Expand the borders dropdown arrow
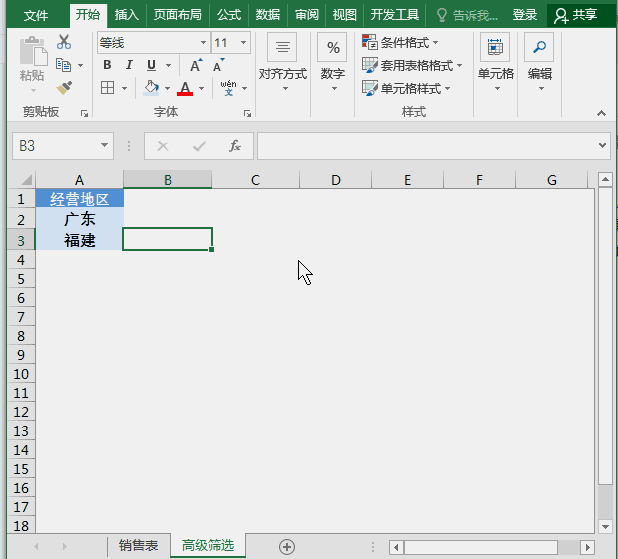This screenshot has height=559, width=618. [x=124, y=88]
